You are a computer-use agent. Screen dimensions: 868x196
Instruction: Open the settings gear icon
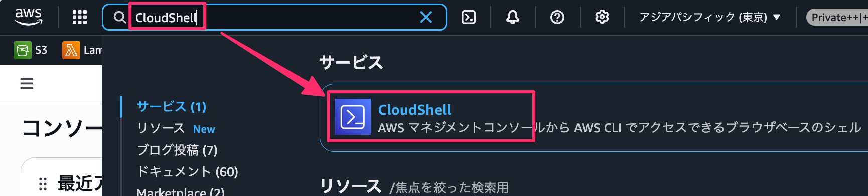click(x=602, y=17)
